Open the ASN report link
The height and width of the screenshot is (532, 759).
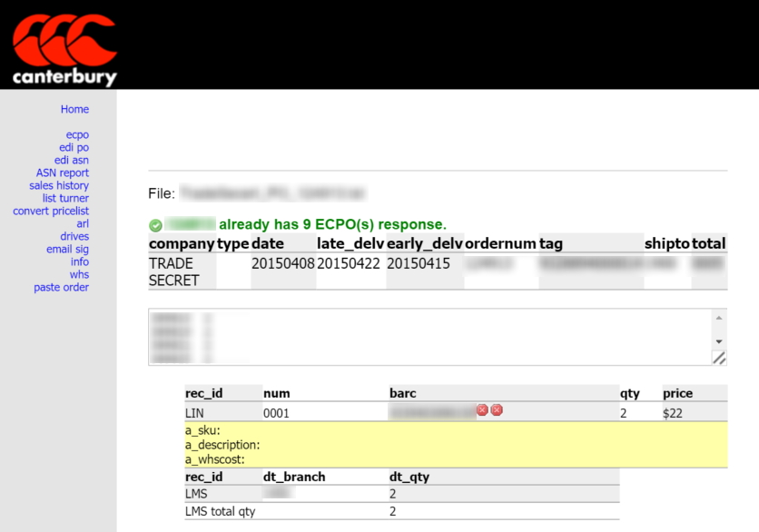pos(63,172)
